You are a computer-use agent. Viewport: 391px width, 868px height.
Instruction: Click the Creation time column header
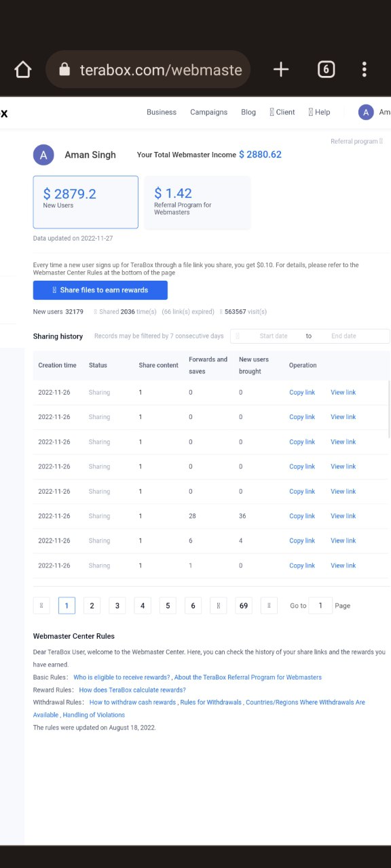click(57, 366)
